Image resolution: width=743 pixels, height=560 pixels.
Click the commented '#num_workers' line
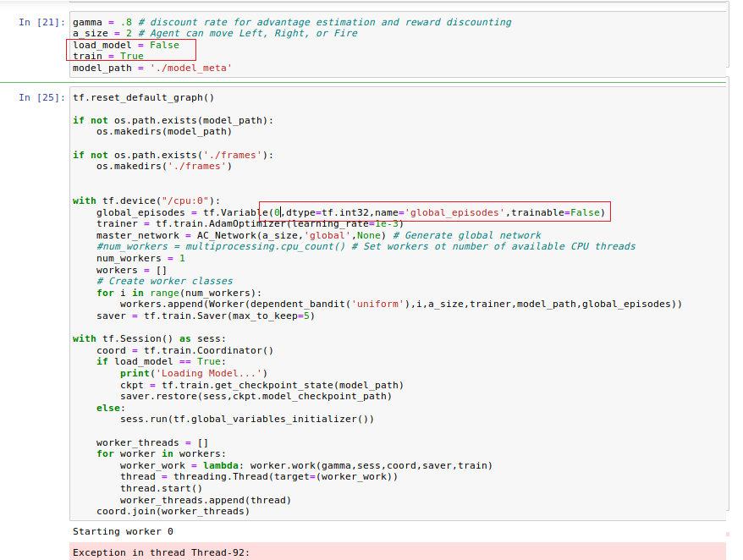366,246
